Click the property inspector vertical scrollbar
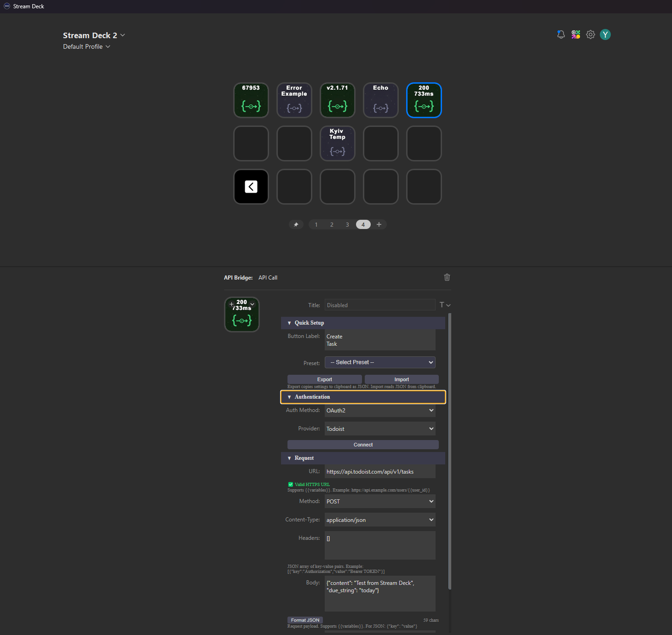This screenshot has height=635, width=672. point(449,451)
